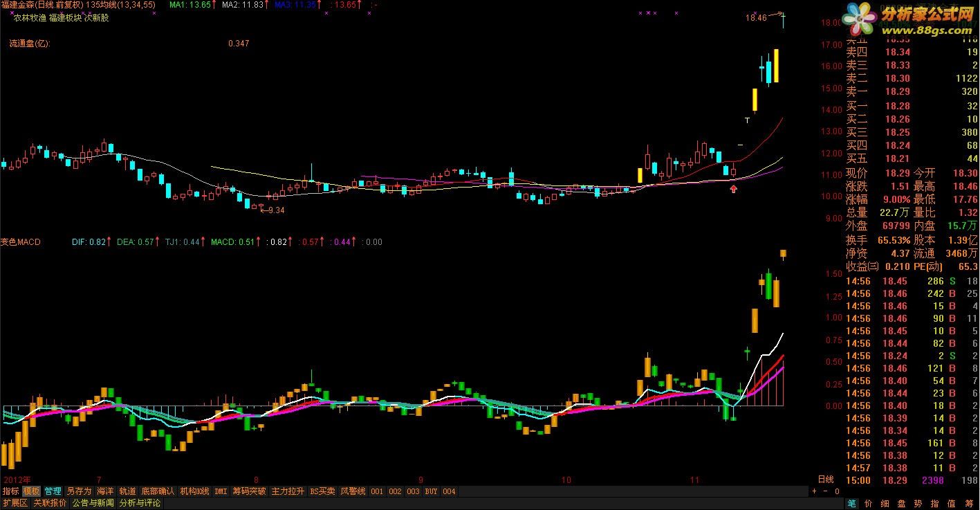Screen dimensions: 980x510
Task: Select template tab 002
Action: coord(395,491)
